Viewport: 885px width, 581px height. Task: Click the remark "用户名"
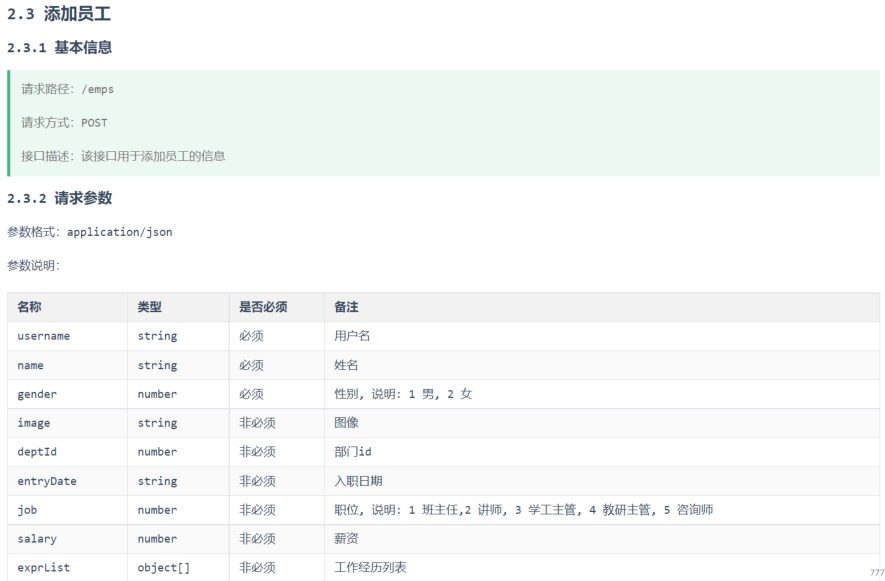click(x=352, y=336)
